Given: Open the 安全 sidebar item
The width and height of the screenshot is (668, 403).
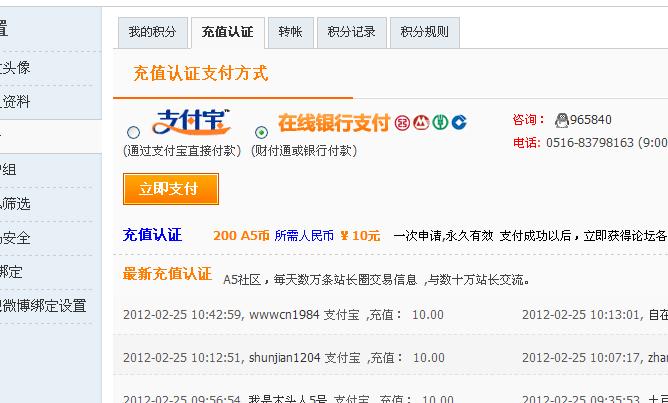Looking at the screenshot, I should tap(15, 238).
